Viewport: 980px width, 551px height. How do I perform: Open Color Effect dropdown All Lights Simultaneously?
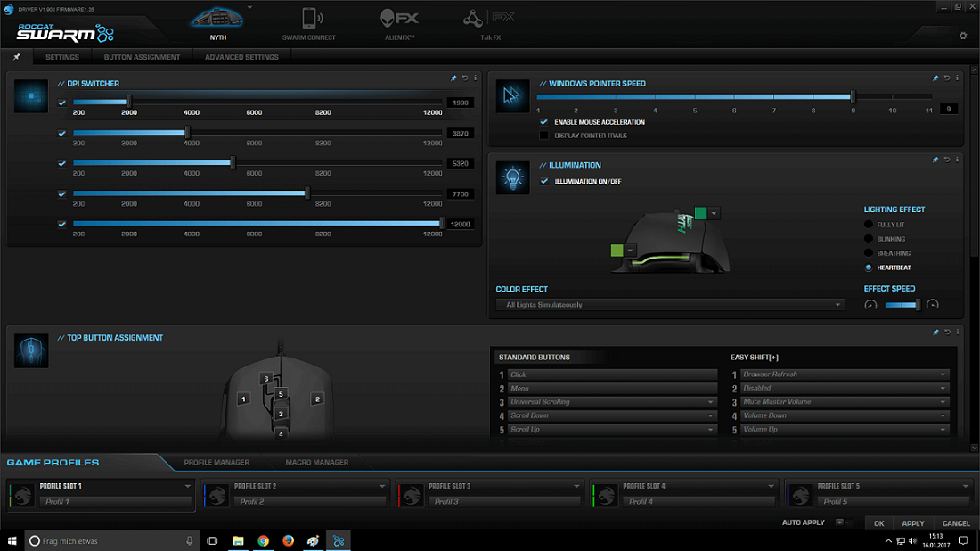[670, 305]
